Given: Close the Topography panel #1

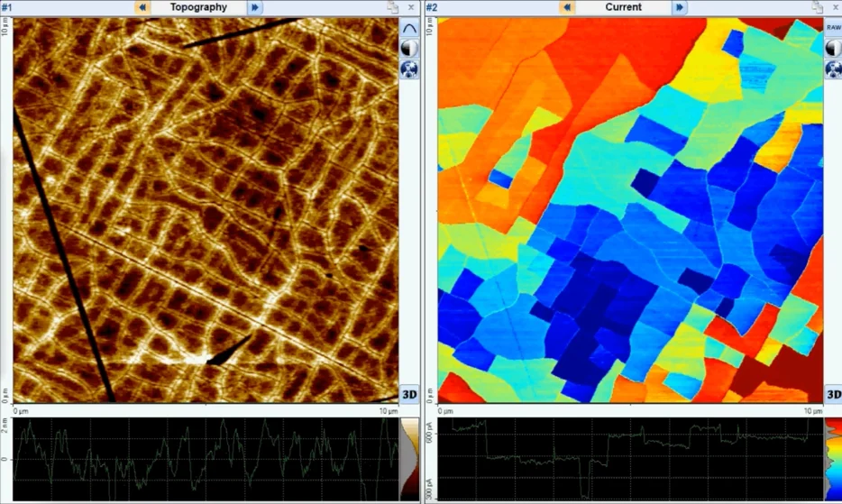Looking at the screenshot, I should pos(411,7).
